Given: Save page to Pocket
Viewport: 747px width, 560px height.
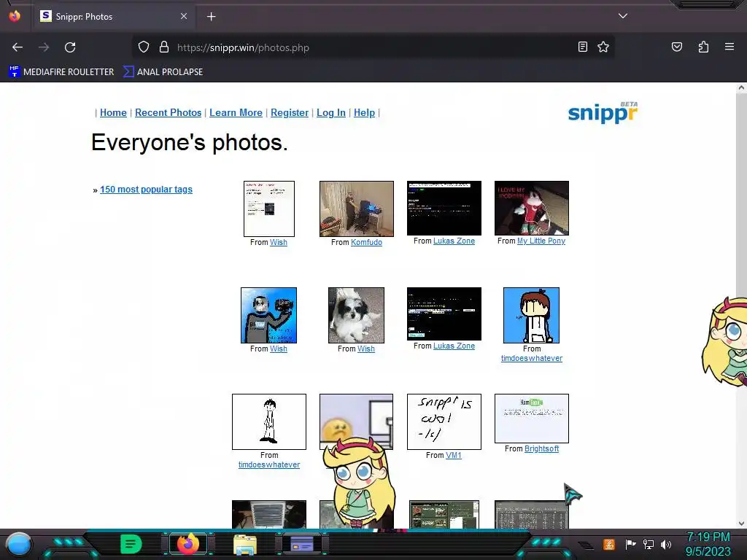Looking at the screenshot, I should click(676, 47).
